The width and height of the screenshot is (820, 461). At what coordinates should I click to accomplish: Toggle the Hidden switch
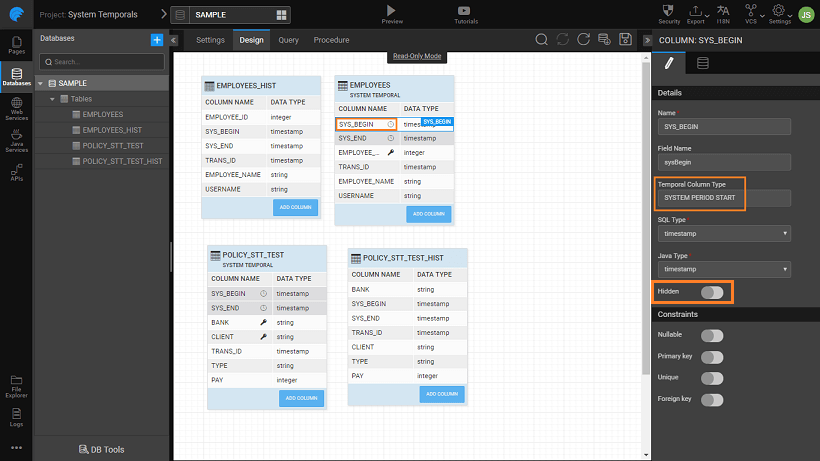[x=712, y=292]
